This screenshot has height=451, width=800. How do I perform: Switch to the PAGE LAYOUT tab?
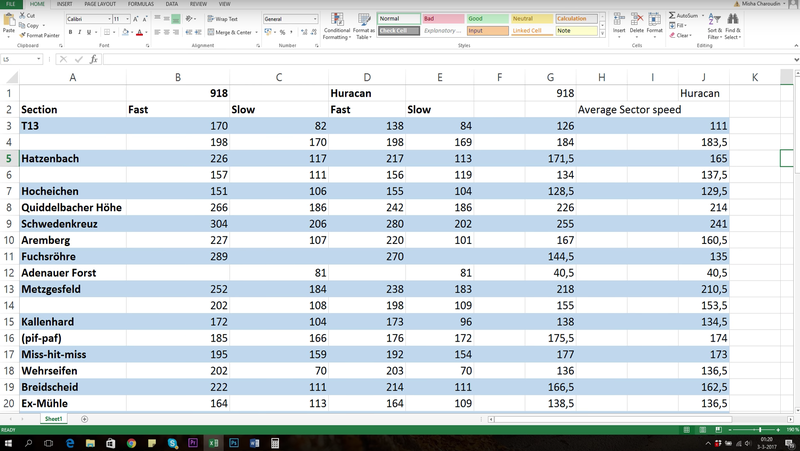pos(100,4)
